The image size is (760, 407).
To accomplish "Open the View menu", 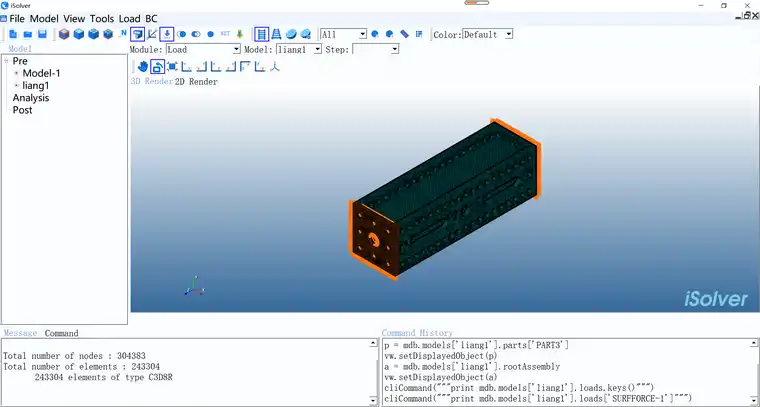I will coord(74,19).
